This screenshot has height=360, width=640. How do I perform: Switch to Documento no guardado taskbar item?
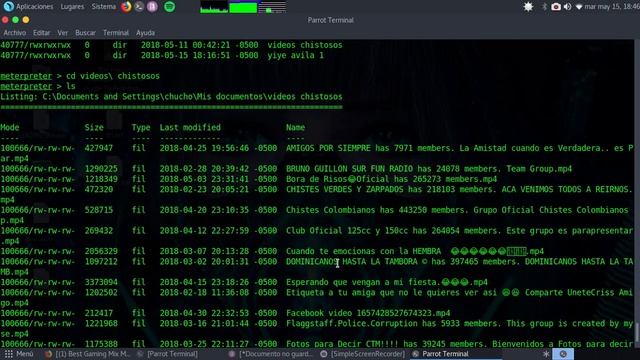[x=271, y=354]
